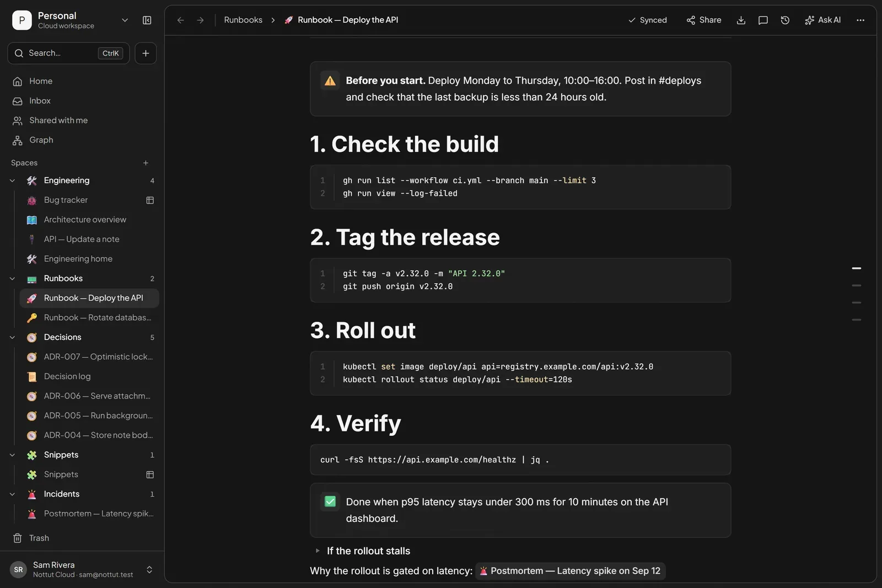
Task: Expand 'If the rollout stalls' toggle
Action: (318, 551)
